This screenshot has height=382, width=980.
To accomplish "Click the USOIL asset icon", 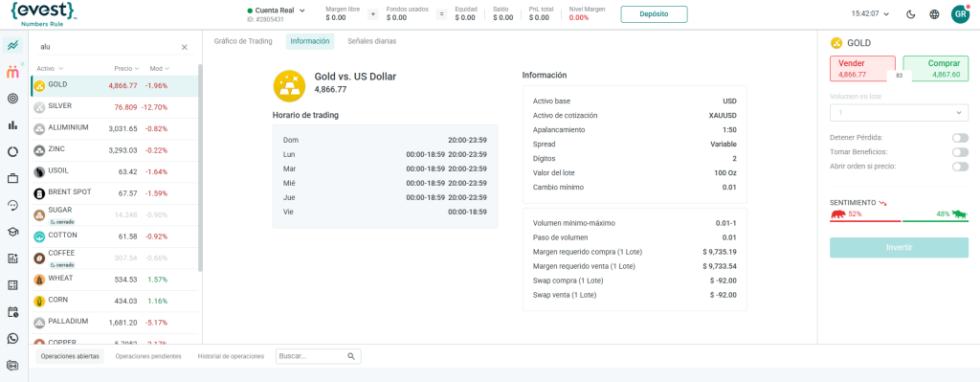I will [x=38, y=172].
